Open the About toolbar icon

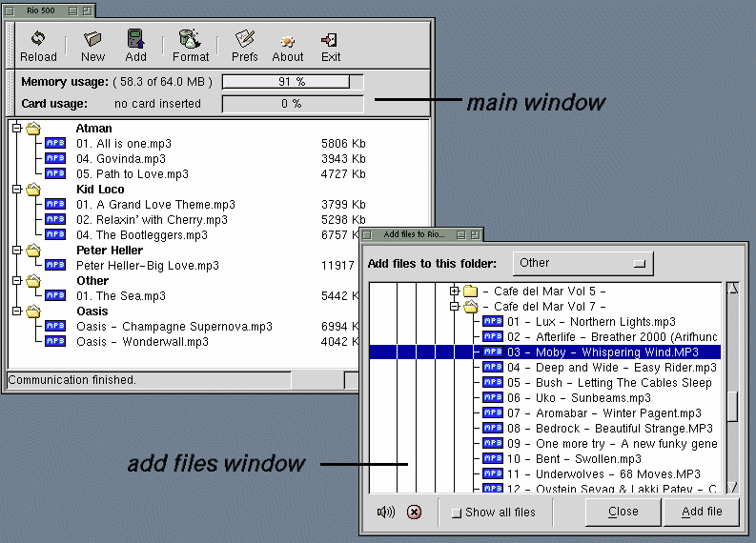[x=288, y=41]
